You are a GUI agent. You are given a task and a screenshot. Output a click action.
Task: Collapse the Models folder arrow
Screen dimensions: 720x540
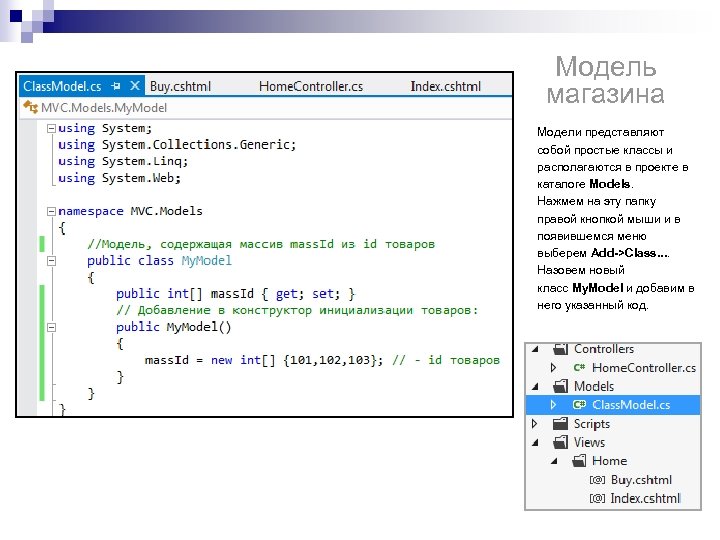point(535,387)
